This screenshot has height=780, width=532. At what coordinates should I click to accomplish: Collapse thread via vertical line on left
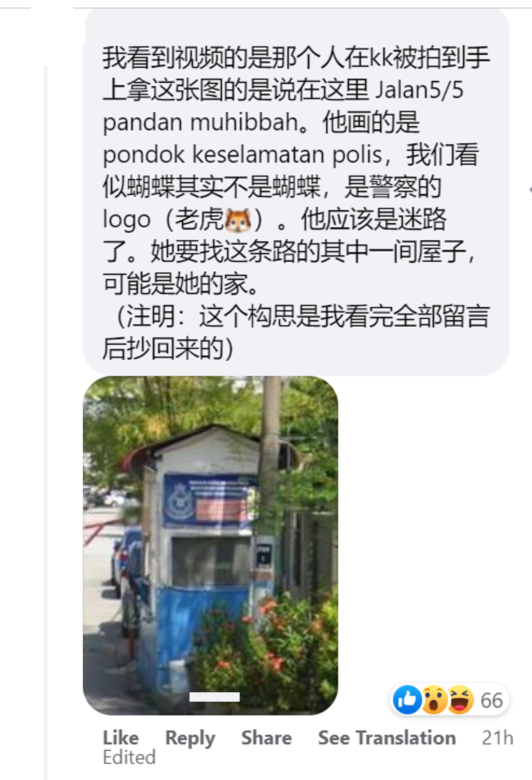[x=46, y=422]
